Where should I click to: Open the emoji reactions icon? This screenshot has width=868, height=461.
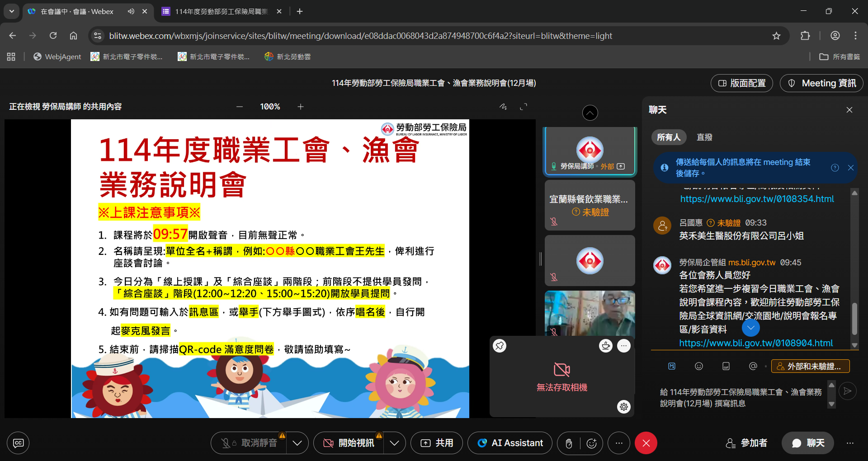(x=591, y=443)
